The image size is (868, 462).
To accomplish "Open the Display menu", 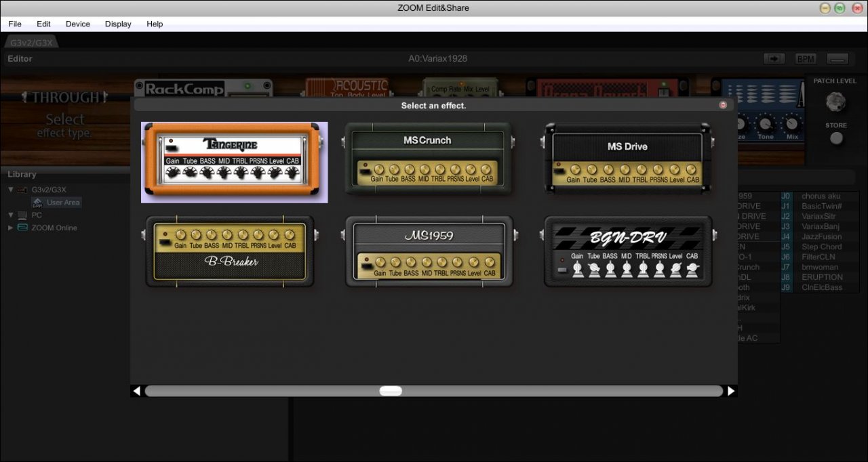I will click(118, 24).
